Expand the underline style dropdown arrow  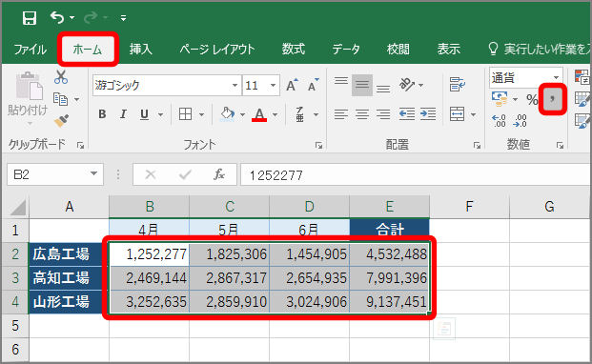click(160, 114)
